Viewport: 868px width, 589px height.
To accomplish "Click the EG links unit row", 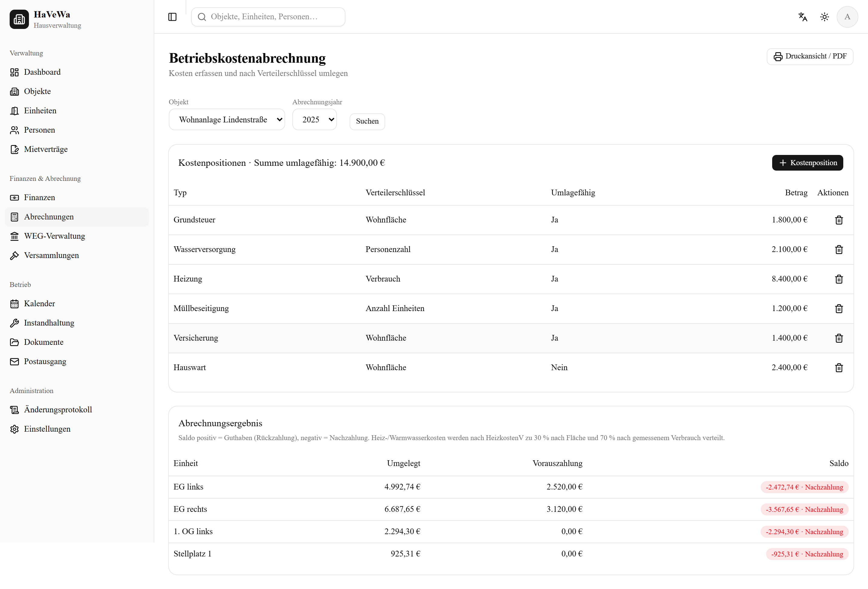I will click(511, 487).
